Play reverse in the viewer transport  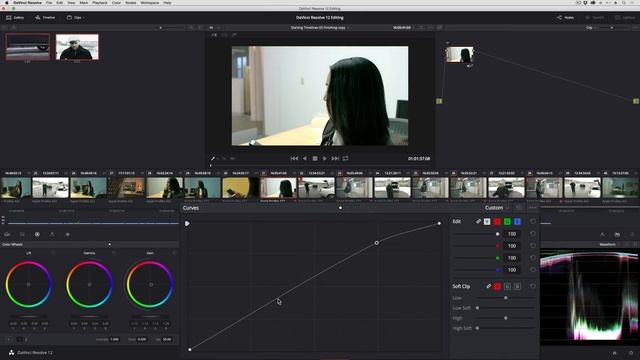[x=304, y=158]
